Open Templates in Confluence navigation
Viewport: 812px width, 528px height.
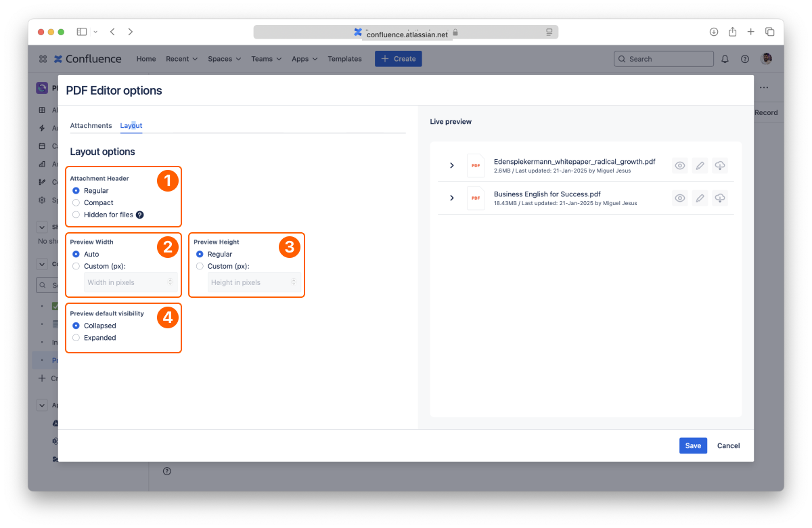(x=344, y=59)
